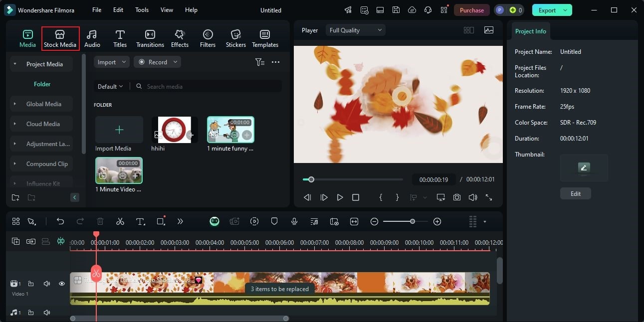
Task: Take a snapshot with the camera icon
Action: coord(457,197)
